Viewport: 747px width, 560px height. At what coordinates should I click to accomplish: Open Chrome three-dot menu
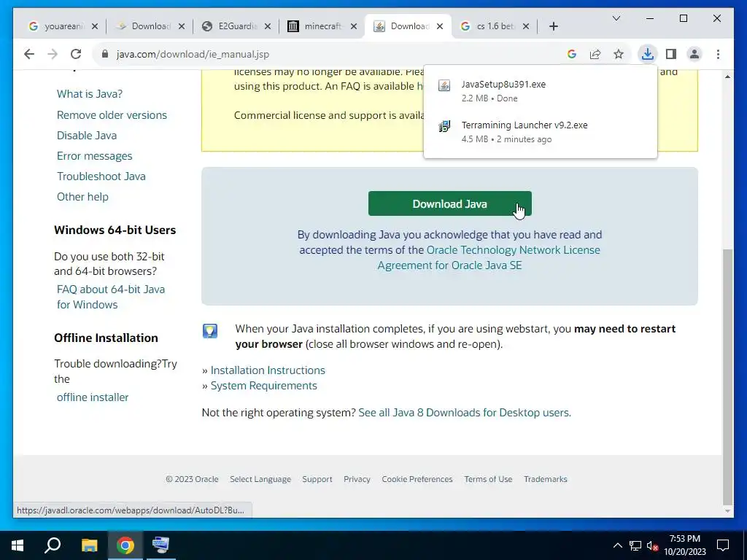click(718, 54)
